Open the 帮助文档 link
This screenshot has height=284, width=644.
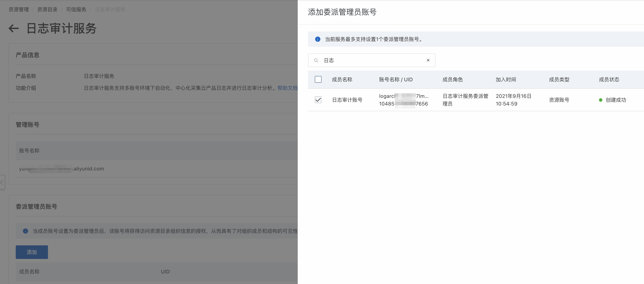coord(287,88)
